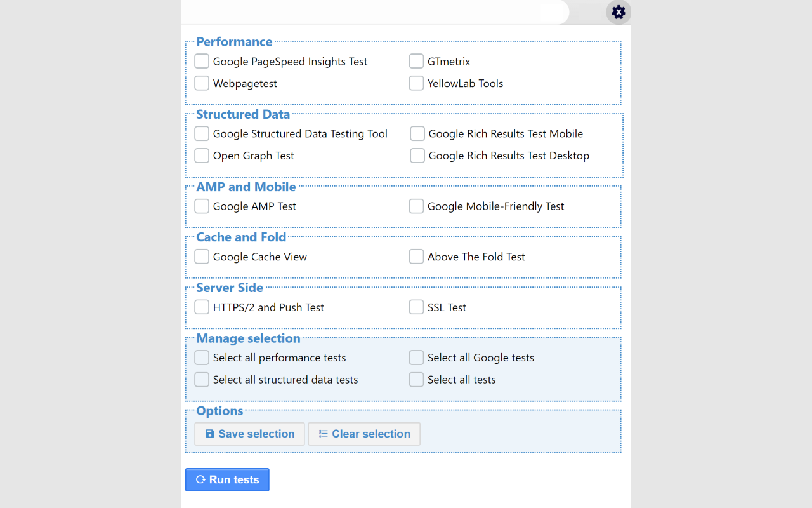This screenshot has height=508, width=812.
Task: Check the Webpagetest option
Action: click(202, 83)
